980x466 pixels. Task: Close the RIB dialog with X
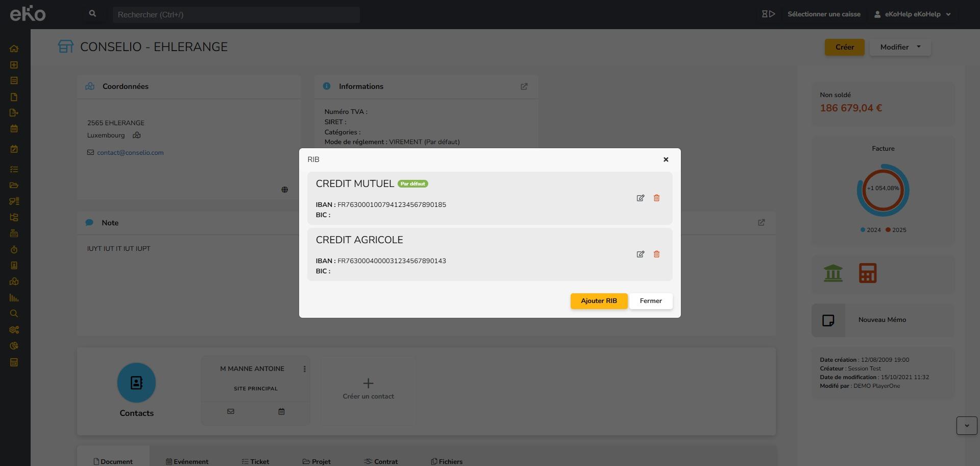(x=666, y=160)
